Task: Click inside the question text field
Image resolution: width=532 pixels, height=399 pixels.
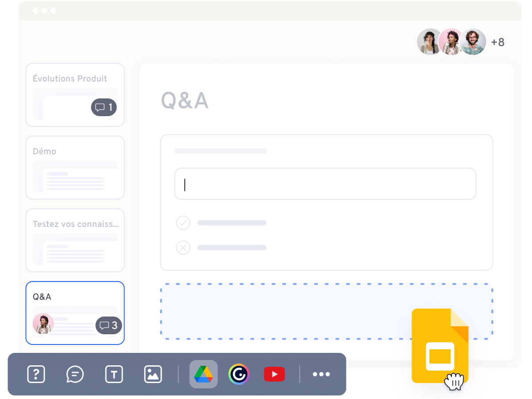Action: tap(325, 184)
